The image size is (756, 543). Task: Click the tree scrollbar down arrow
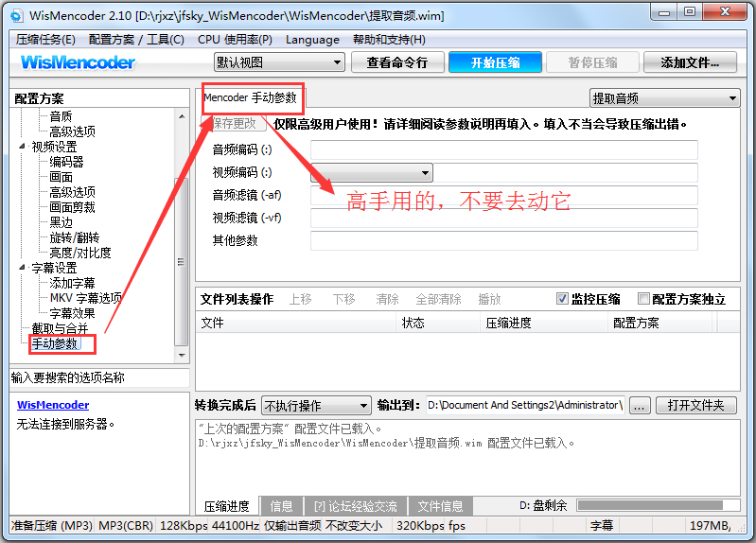(182, 356)
